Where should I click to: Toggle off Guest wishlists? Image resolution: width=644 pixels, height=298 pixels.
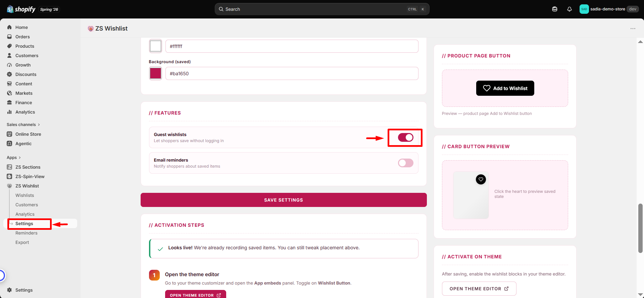[405, 137]
